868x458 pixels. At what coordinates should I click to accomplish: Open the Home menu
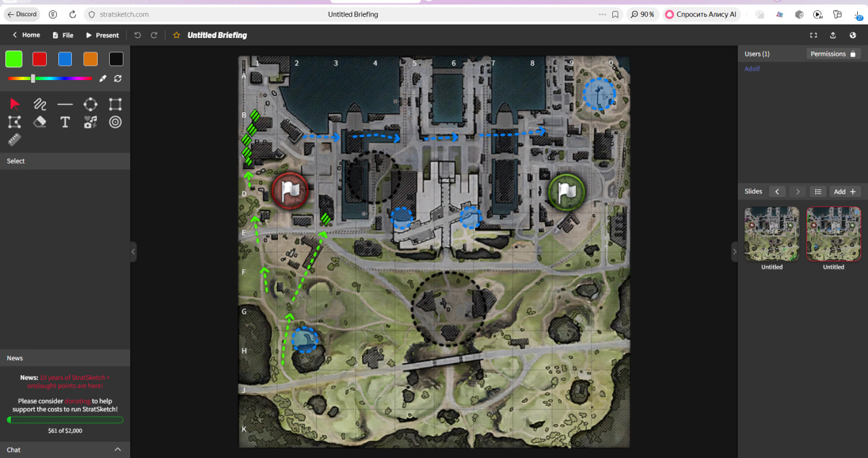click(x=26, y=35)
